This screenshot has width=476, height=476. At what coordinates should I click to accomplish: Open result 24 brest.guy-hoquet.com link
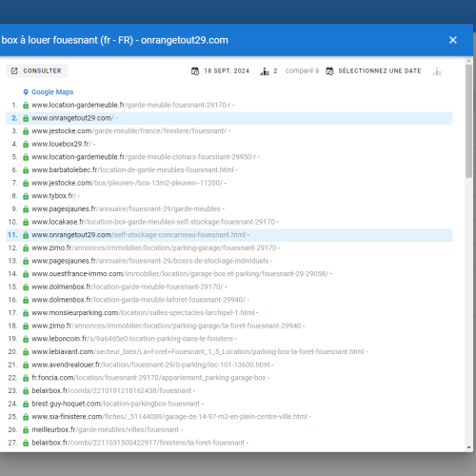[x=116, y=404]
